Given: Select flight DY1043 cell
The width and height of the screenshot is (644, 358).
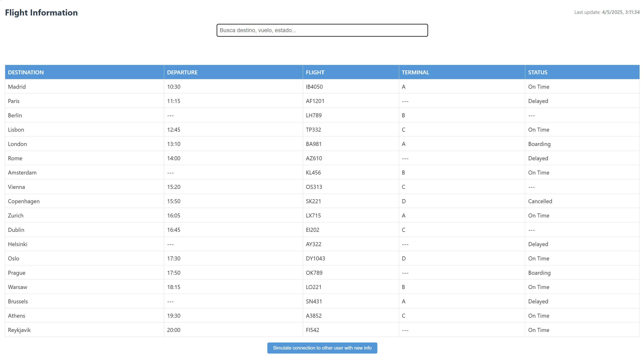Looking at the screenshot, I should (315, 259).
